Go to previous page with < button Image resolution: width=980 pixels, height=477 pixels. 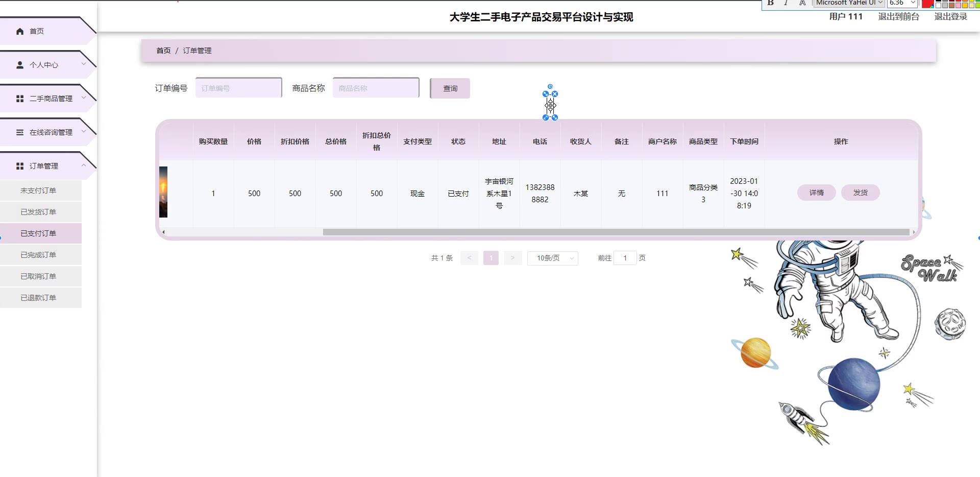click(469, 258)
